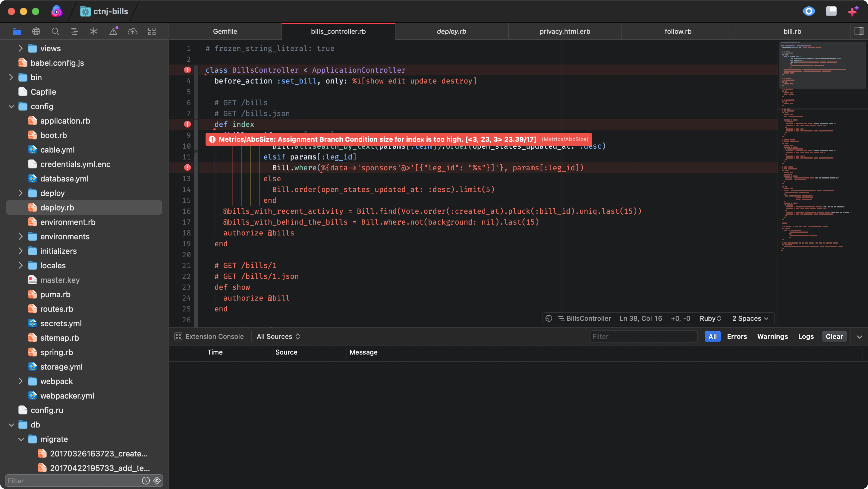Click the preview eye icon in title bar
This screenshot has width=868, height=489.
[809, 11]
